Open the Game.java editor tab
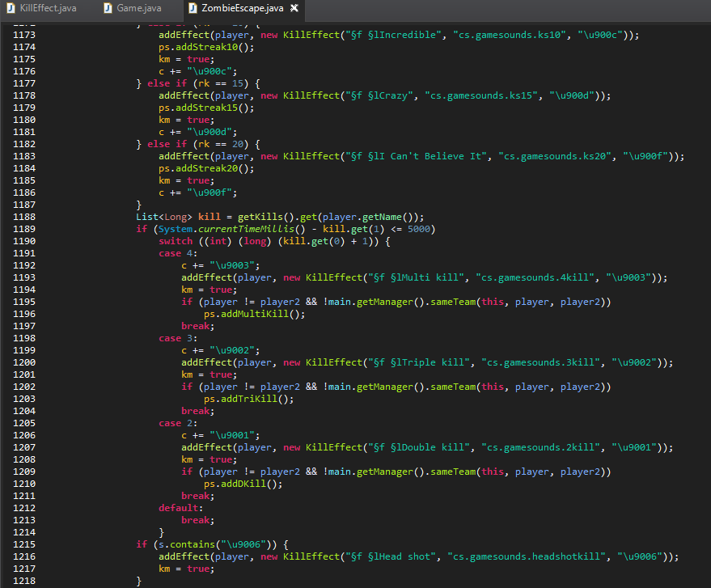Viewport: 711px width, 588px height. coord(138,8)
